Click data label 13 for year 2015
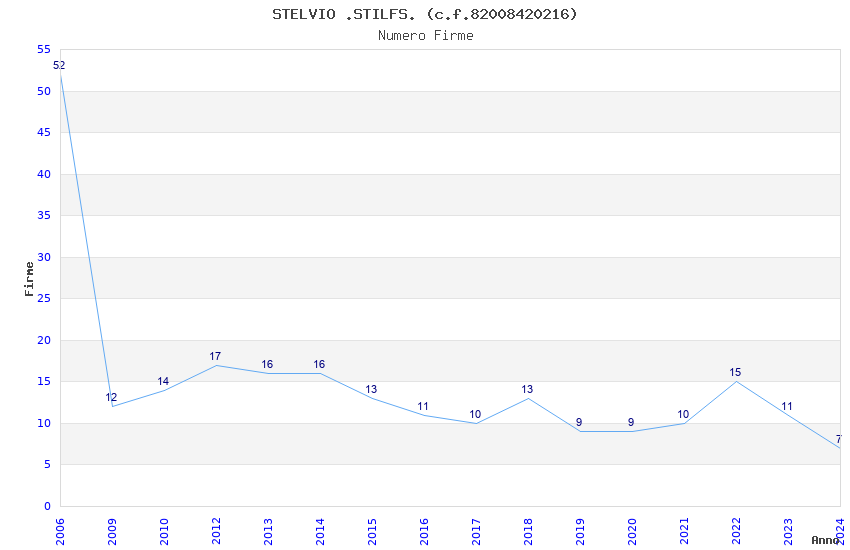 [371, 389]
